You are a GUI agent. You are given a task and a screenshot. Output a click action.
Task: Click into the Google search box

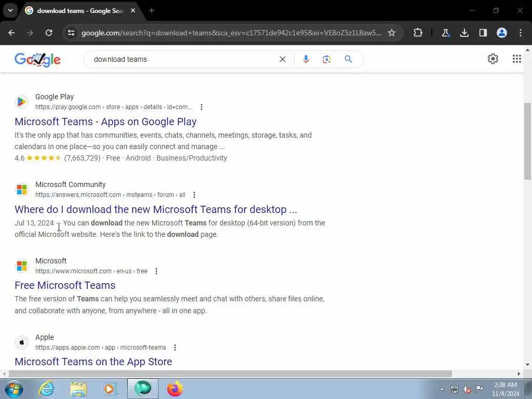pyautogui.click(x=183, y=59)
